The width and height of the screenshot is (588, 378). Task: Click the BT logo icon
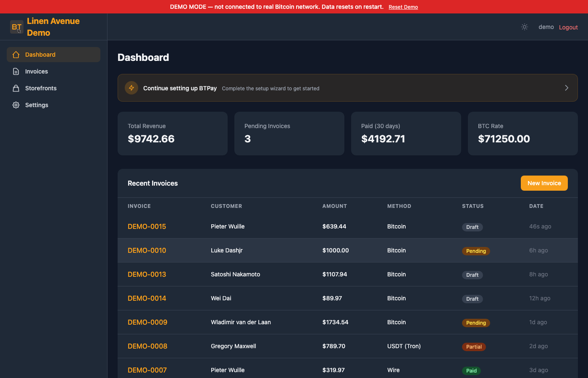[17, 27]
